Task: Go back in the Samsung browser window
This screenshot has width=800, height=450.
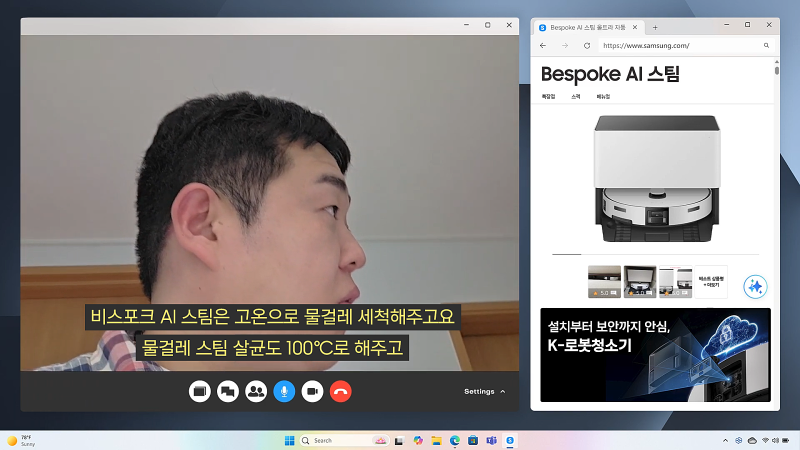Action: coord(543,45)
